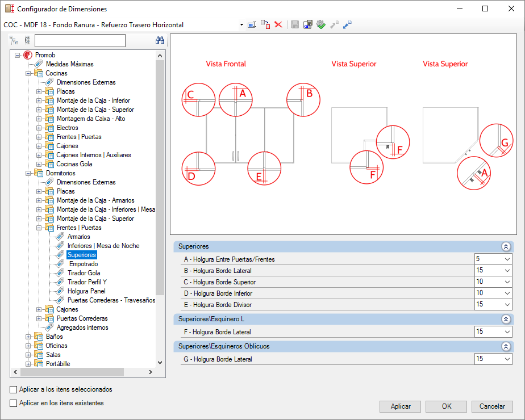Screen dimensions: 525x420
Task: Enable Aplicar a los itens seleccionados checkbox
Action: click(14, 389)
